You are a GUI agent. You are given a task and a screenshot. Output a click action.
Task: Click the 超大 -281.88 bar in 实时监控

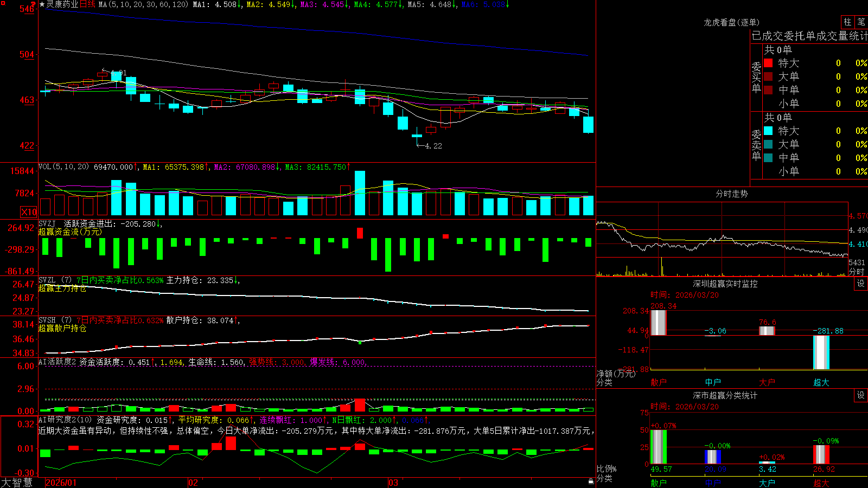coord(821,352)
